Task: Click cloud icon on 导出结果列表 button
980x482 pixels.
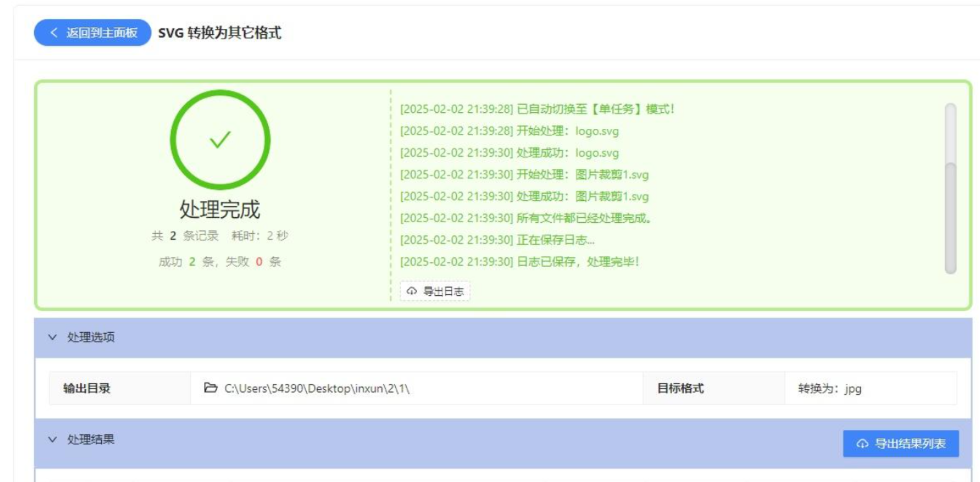Action: point(862,444)
